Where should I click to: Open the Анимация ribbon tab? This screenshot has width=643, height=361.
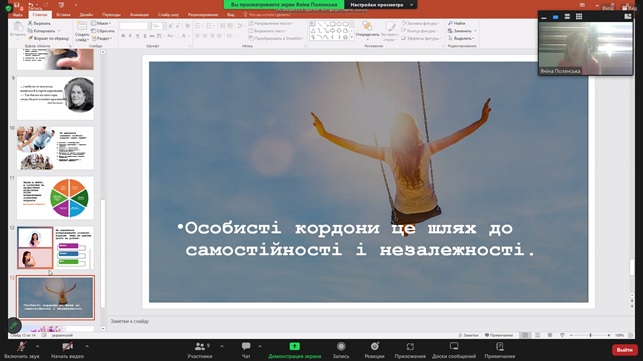click(139, 14)
